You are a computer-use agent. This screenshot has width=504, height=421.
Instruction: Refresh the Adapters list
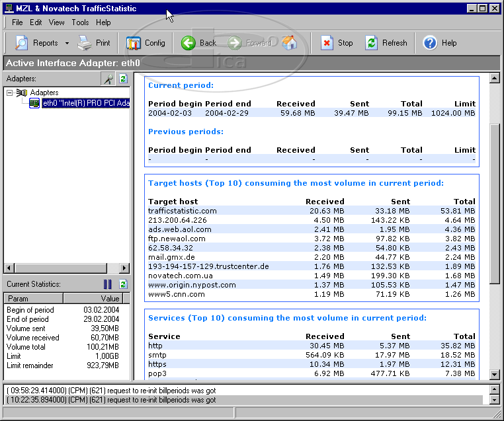click(x=122, y=79)
